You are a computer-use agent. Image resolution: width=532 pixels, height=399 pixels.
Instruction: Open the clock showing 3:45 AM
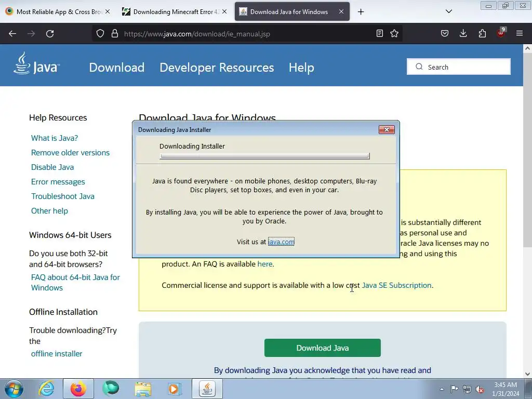pos(506,389)
